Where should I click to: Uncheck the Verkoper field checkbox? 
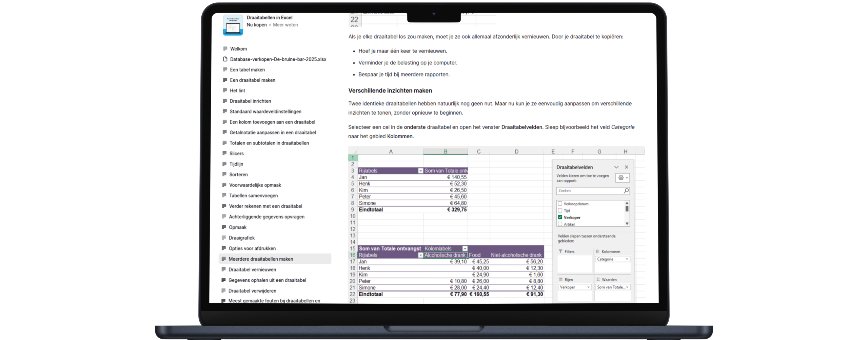pos(560,217)
